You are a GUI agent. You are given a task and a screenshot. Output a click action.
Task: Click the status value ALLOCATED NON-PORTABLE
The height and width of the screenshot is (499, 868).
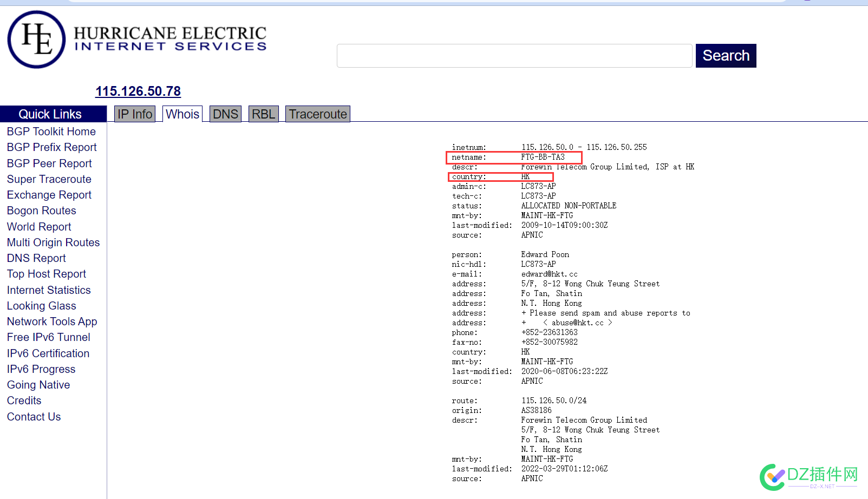tap(569, 206)
